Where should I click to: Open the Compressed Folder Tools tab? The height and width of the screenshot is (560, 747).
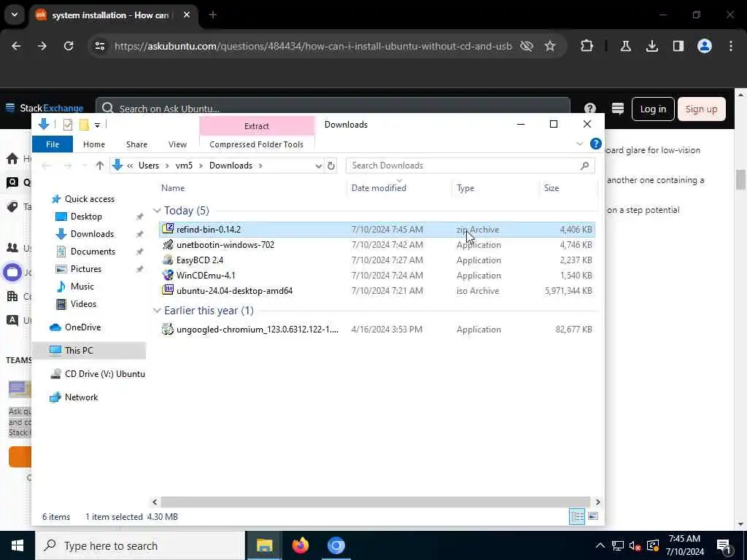tap(256, 144)
